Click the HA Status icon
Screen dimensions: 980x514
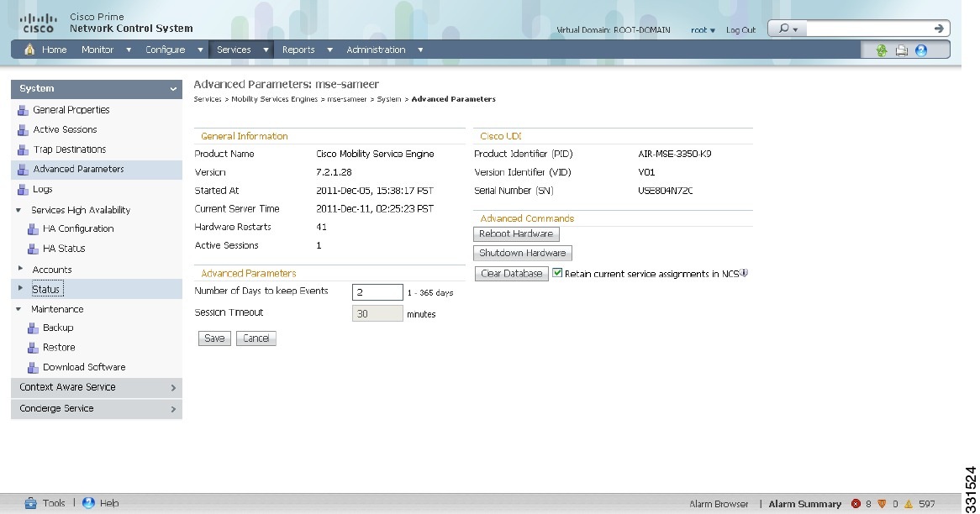tap(33, 249)
